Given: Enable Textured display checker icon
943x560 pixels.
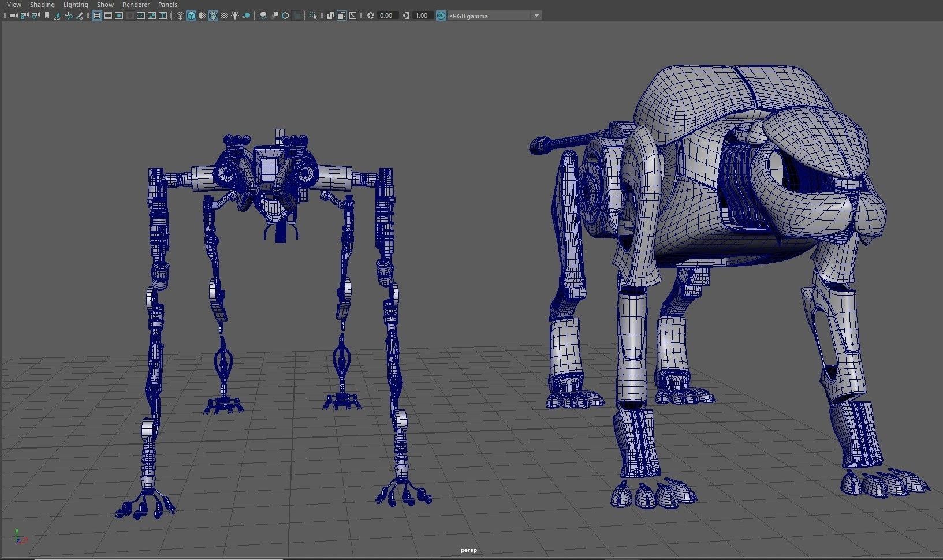Looking at the screenshot, I should click(x=224, y=16).
